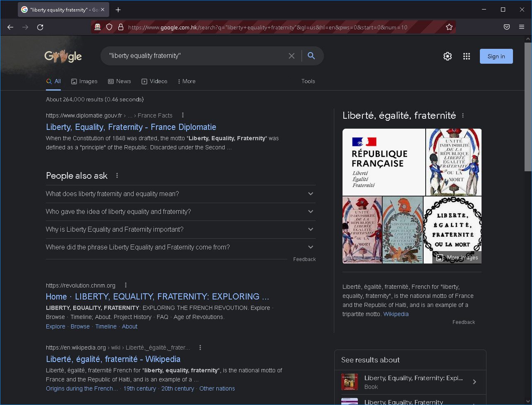
Task: Switch to the Images tab
Action: click(84, 81)
